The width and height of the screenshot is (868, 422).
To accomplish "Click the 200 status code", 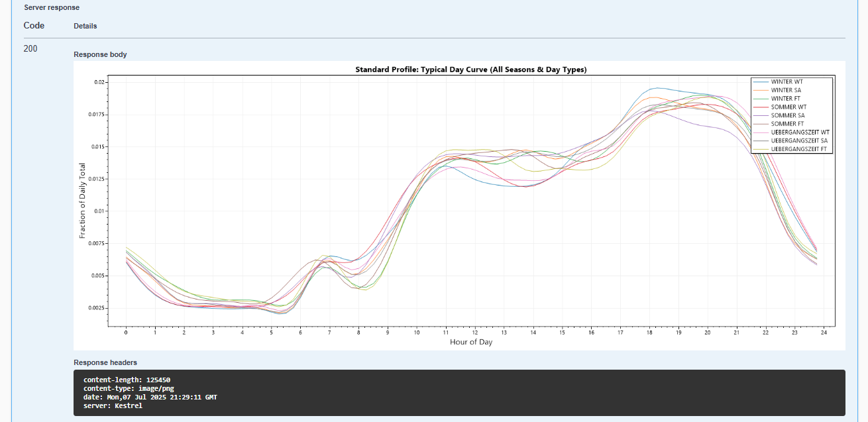I will [30, 48].
